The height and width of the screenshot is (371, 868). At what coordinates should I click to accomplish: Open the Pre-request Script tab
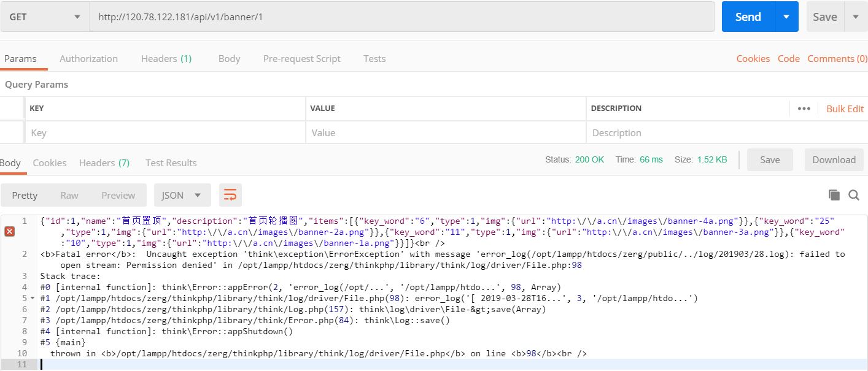[x=301, y=59]
